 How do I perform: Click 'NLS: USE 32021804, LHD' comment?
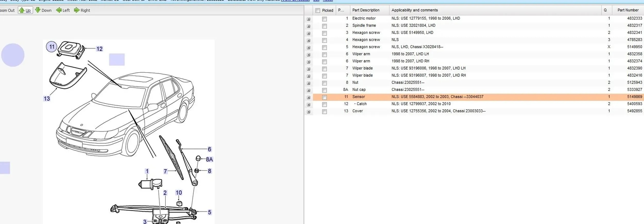click(x=413, y=25)
